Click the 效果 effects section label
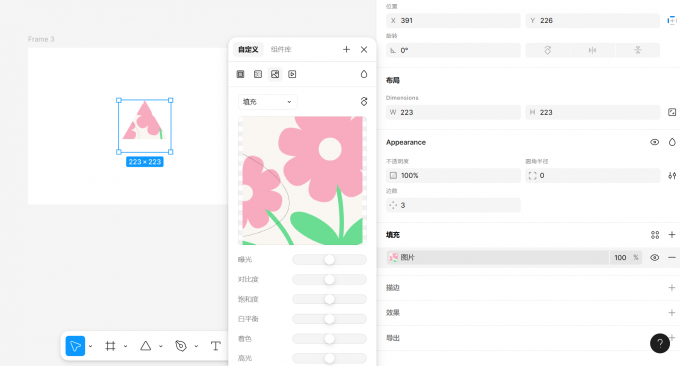 pos(393,313)
